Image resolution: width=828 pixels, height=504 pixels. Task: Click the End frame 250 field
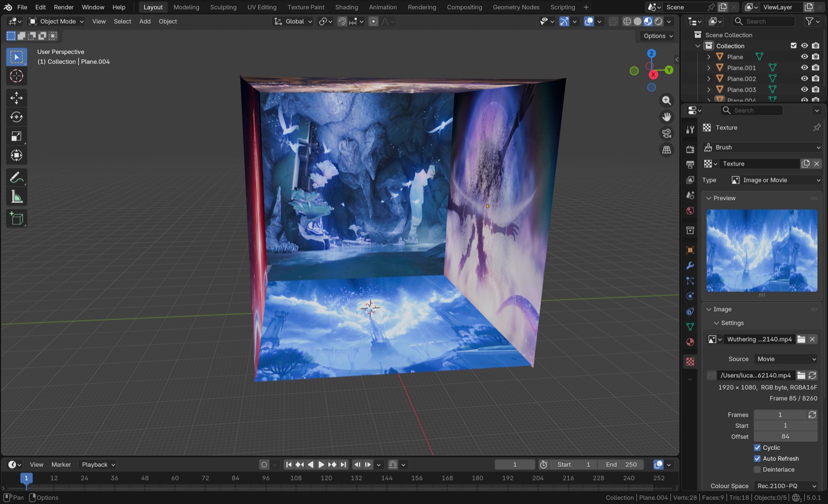point(621,465)
